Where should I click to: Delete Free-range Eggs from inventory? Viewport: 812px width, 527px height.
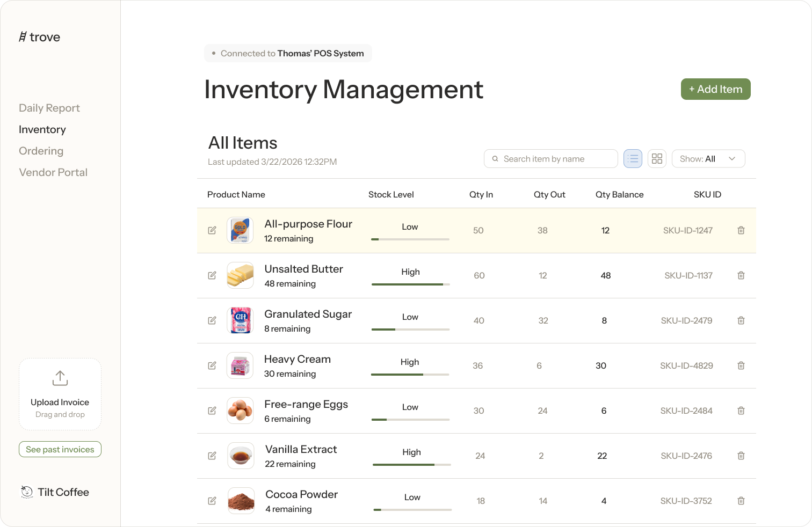point(741,411)
